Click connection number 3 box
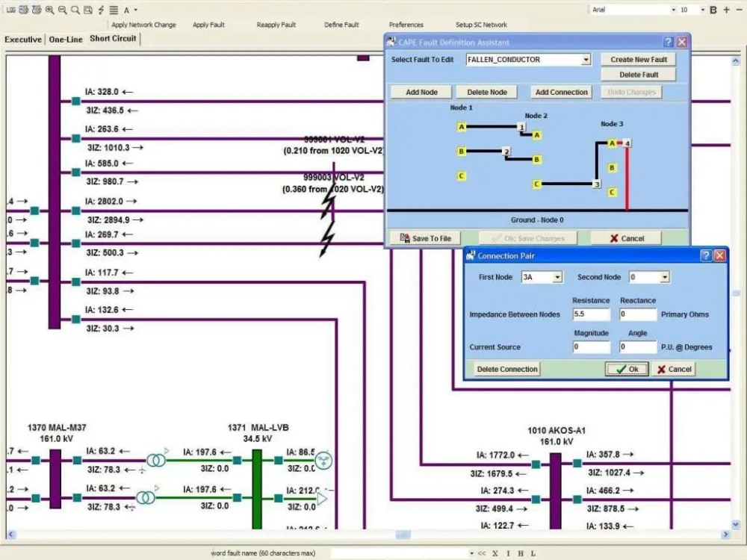Screen dimensions: 747x560 597,184
